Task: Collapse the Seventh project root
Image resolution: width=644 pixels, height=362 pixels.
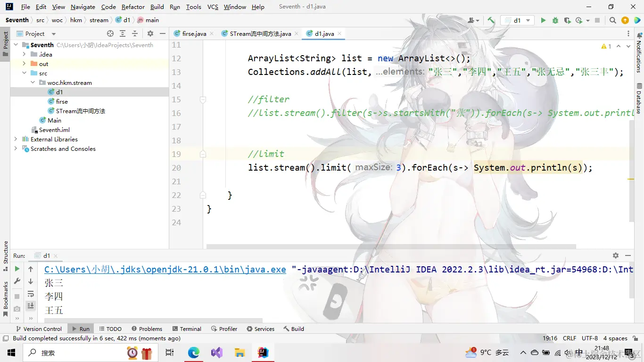Action: tap(16, 45)
